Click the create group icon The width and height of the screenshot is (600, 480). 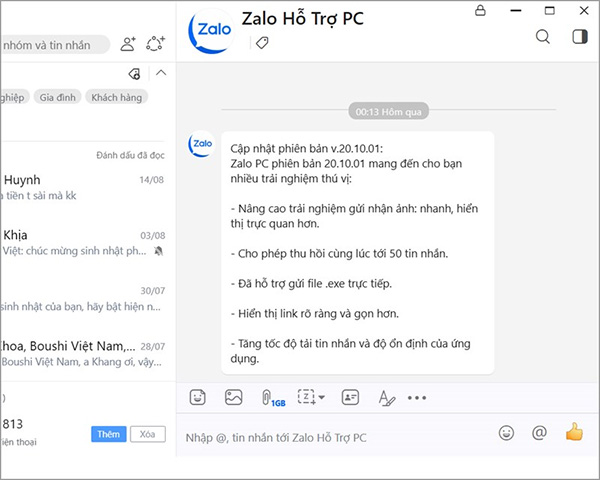pyautogui.click(x=155, y=44)
